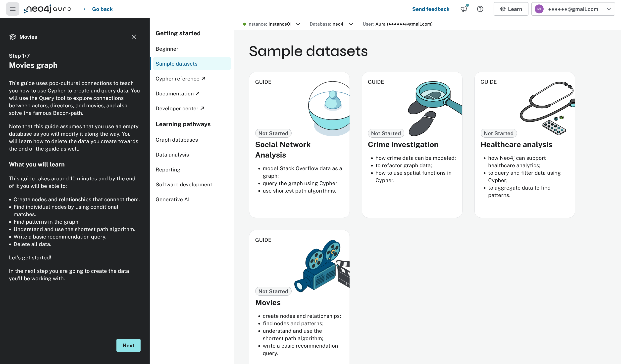Screen dimensions: 621x364
Task: Select Generative AI pathway
Action: [x=172, y=200]
